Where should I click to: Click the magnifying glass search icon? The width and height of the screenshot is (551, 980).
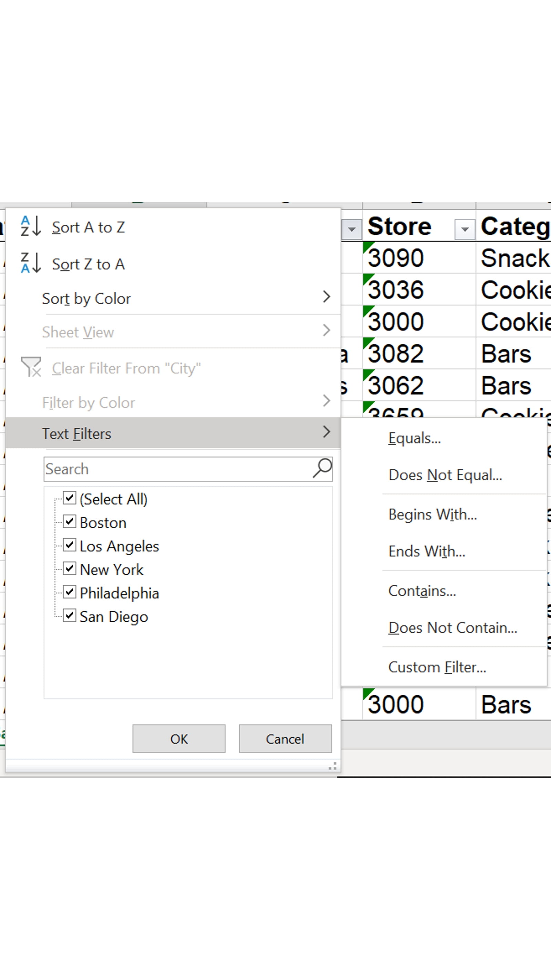[322, 468]
